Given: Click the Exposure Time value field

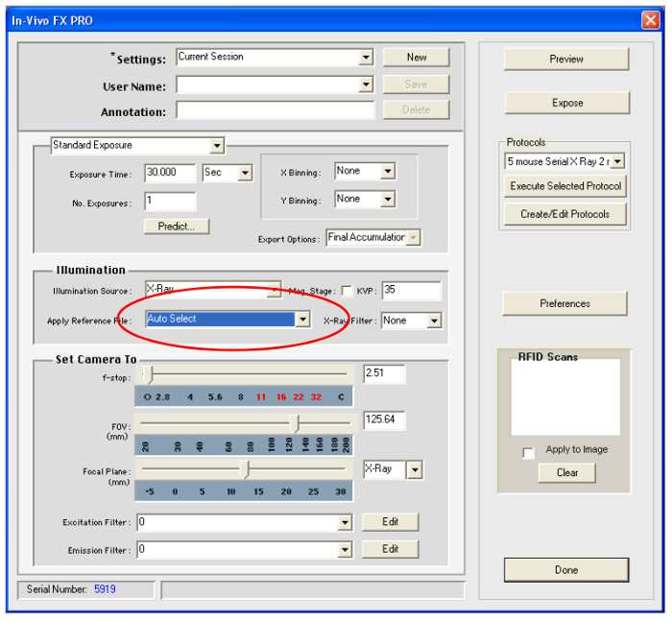Looking at the screenshot, I should pyautogui.click(x=170, y=173).
